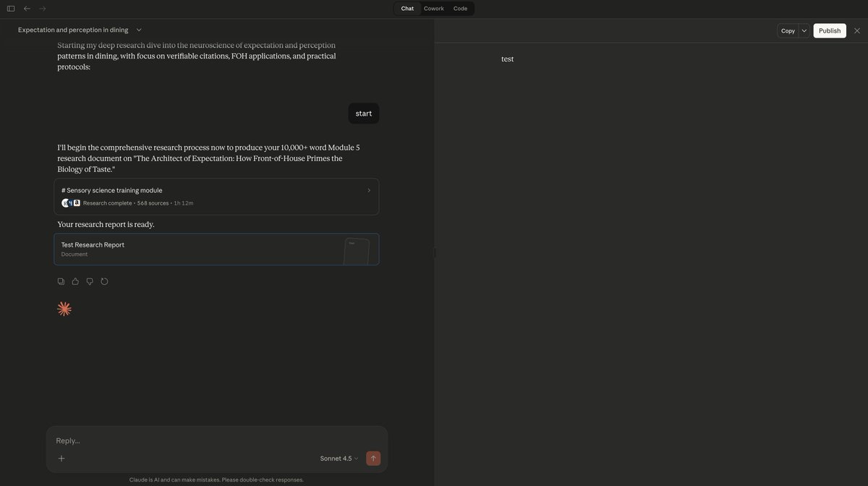Image resolution: width=868 pixels, height=486 pixels.
Task: Close the document preview panel
Action: 857,30
